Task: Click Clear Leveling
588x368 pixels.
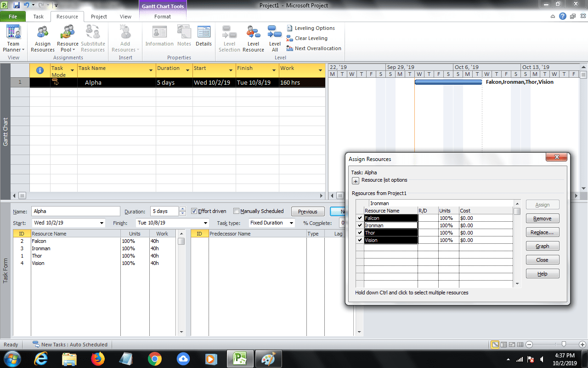Action: [x=307, y=38]
